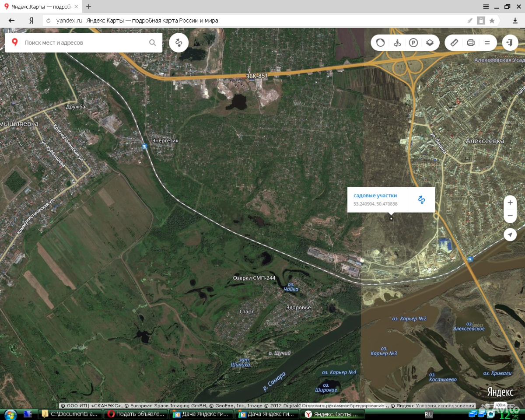This screenshot has height=420, width=525.
Task: Click the садовые участки popup title link
Action: coord(375,196)
